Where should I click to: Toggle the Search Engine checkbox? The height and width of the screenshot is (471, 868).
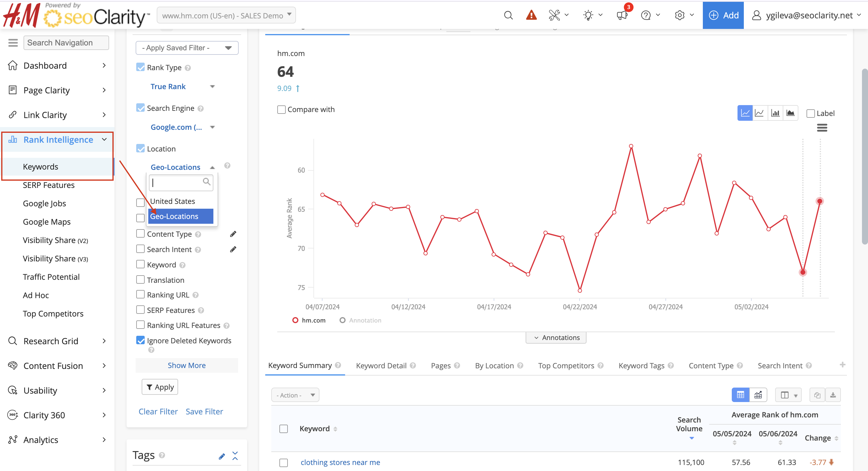click(140, 108)
